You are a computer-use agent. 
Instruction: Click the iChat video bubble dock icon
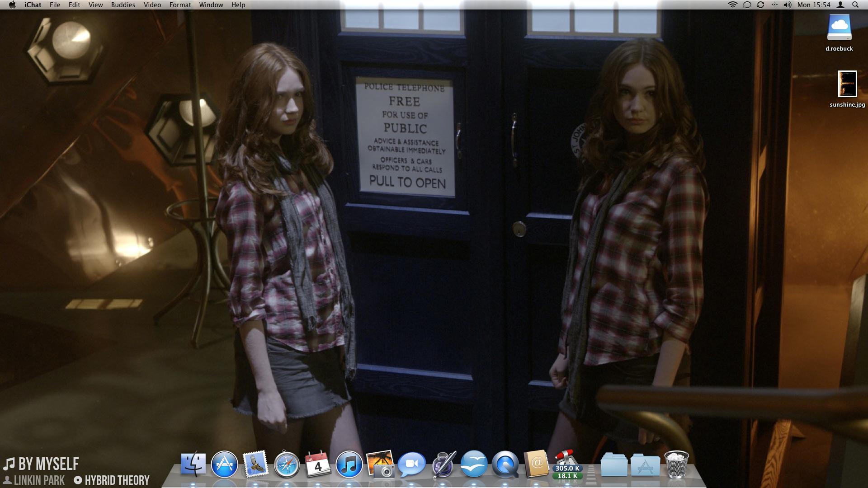point(411,465)
